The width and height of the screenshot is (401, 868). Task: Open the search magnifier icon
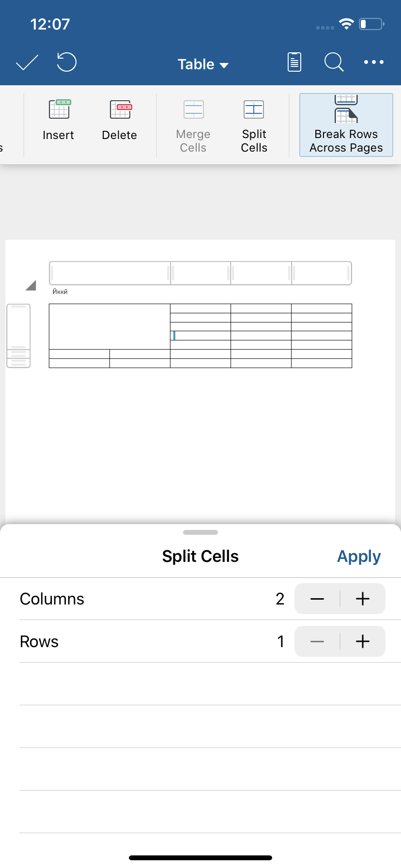tap(334, 62)
